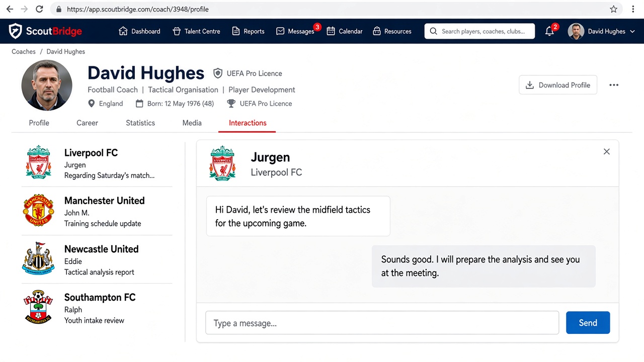Click the Liverpool crest in chat header
The height and width of the screenshot is (362, 644).
pos(222,163)
